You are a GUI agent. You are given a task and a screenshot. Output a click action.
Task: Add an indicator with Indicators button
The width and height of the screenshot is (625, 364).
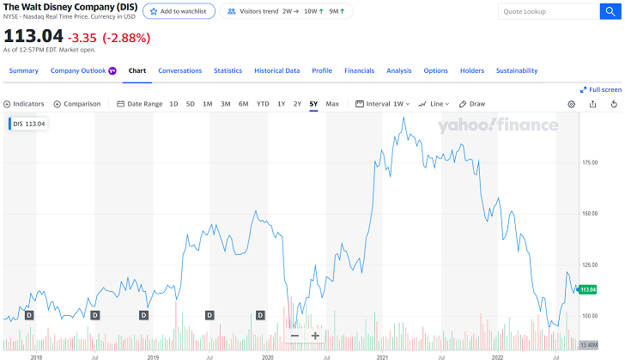tap(24, 104)
